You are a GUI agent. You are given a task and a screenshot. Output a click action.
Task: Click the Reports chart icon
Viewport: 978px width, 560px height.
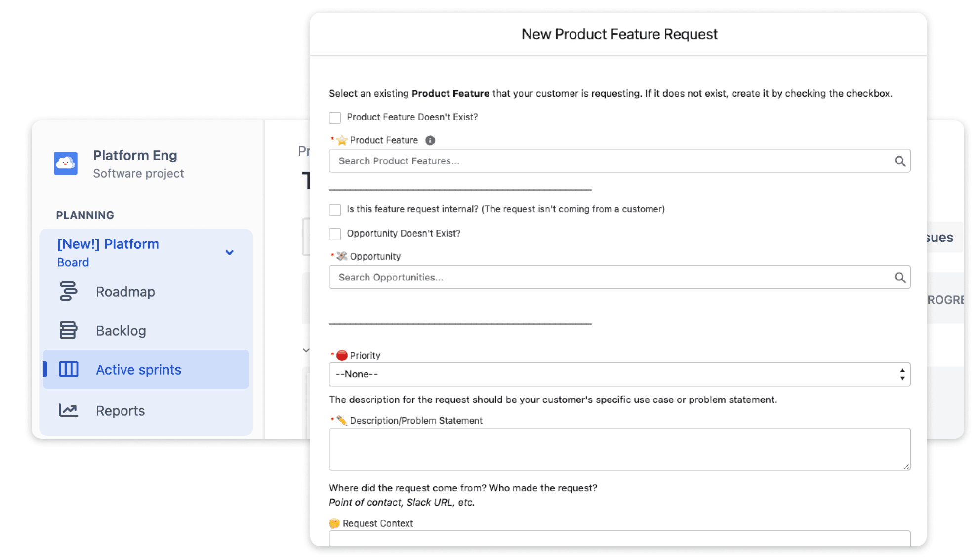point(68,410)
